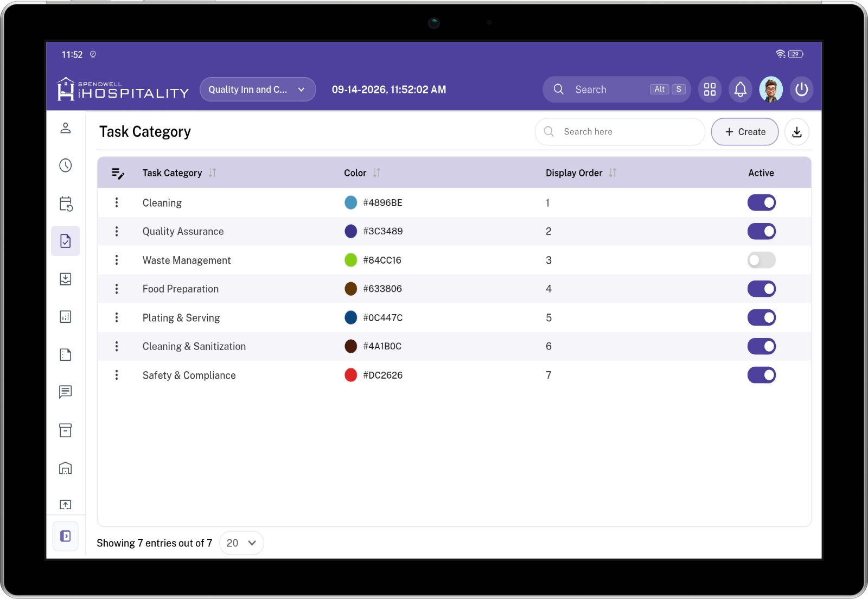868x599 pixels.
Task: Sort by Display Order column
Action: coord(612,173)
